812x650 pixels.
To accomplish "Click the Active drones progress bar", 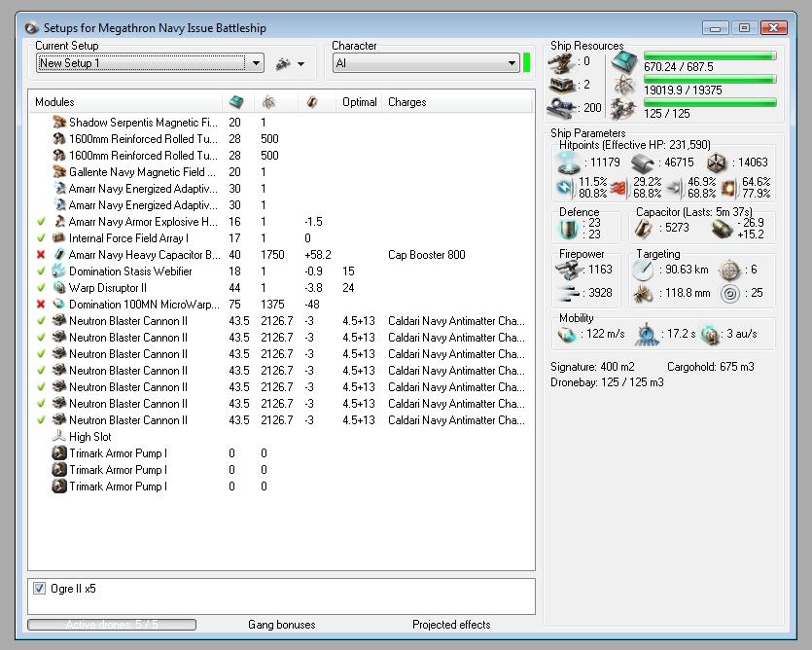I will [112, 625].
